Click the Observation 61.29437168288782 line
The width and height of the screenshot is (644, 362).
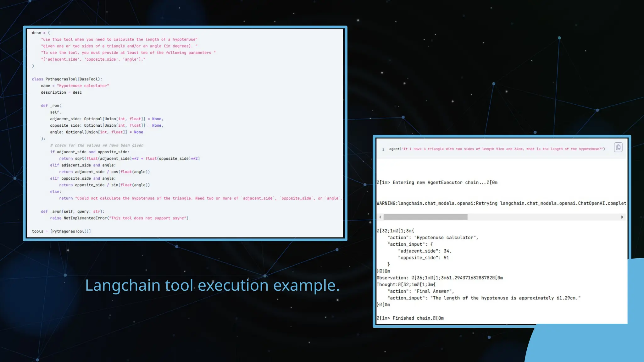[440, 278]
